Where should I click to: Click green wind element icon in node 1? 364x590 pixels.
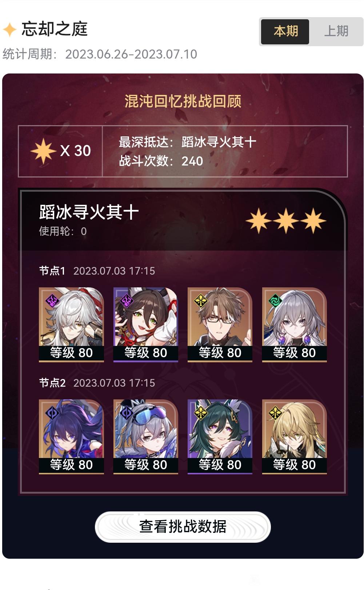point(275,301)
